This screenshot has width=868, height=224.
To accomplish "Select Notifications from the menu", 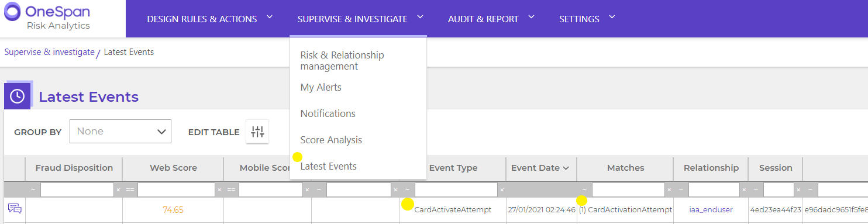I will click(x=328, y=113).
